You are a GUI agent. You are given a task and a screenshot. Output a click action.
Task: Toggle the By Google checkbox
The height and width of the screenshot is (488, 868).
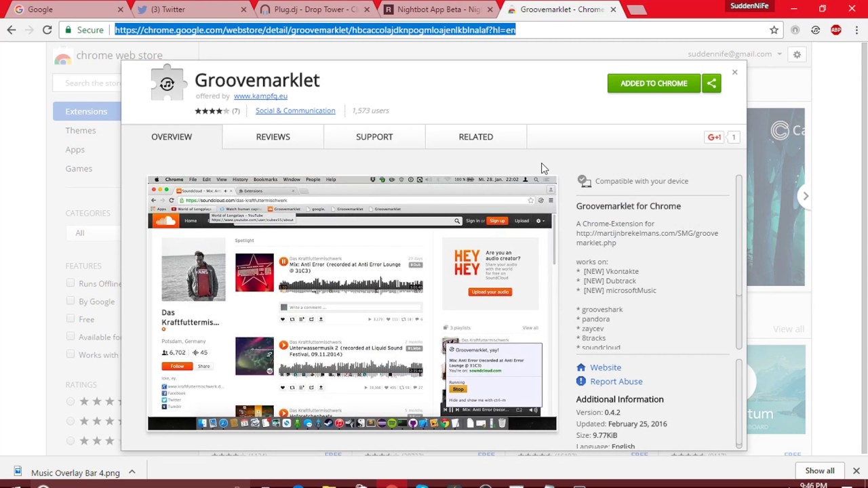point(71,301)
